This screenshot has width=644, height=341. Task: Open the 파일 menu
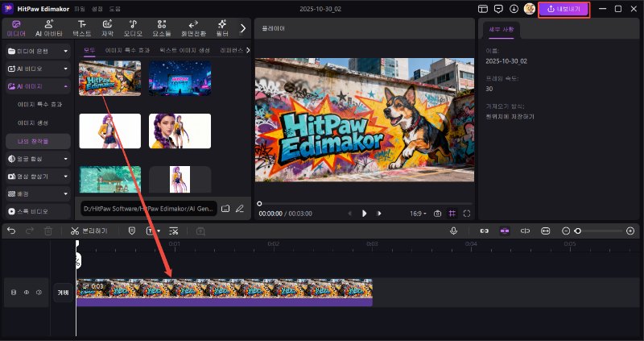tap(79, 9)
